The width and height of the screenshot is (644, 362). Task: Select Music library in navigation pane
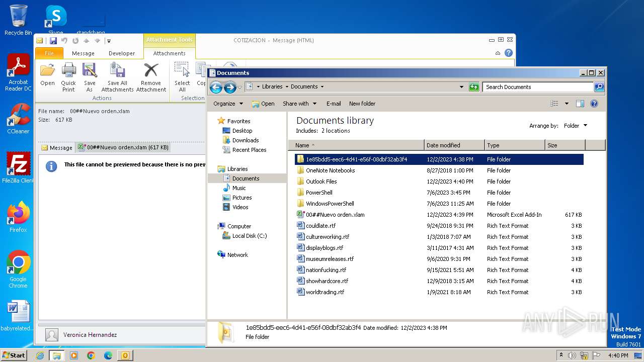click(239, 188)
